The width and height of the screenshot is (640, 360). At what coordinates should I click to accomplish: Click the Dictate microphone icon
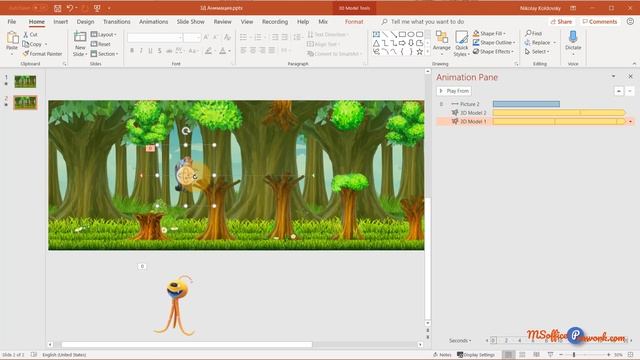pyautogui.click(x=573, y=37)
